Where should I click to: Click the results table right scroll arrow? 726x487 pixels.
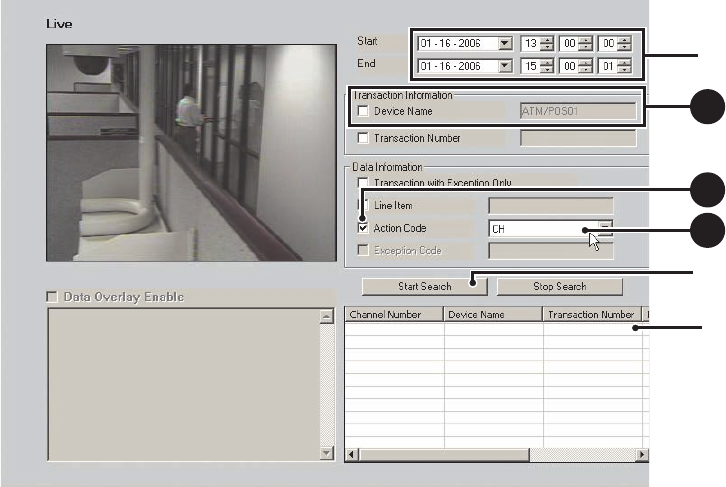[642, 455]
